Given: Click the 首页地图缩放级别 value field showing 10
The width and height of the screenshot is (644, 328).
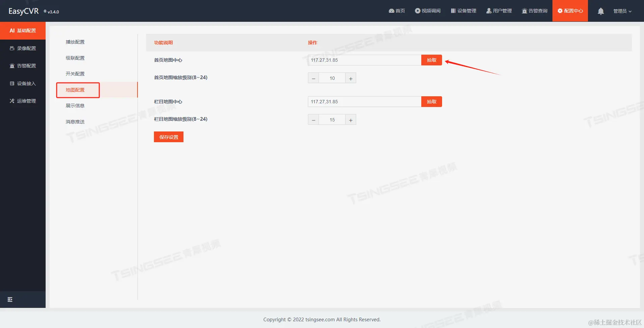Looking at the screenshot, I should tap(332, 78).
